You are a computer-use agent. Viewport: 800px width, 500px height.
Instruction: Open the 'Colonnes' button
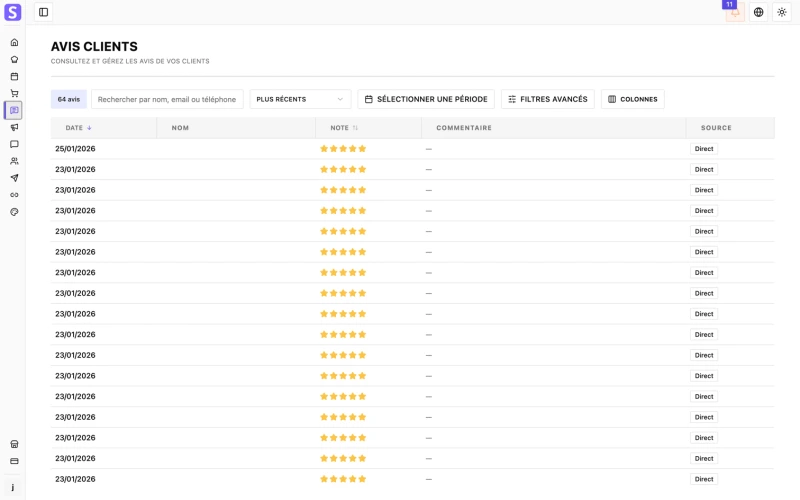click(633, 99)
